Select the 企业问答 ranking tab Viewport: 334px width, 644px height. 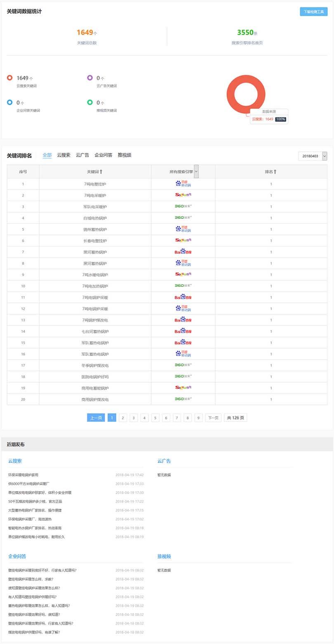[x=103, y=155]
